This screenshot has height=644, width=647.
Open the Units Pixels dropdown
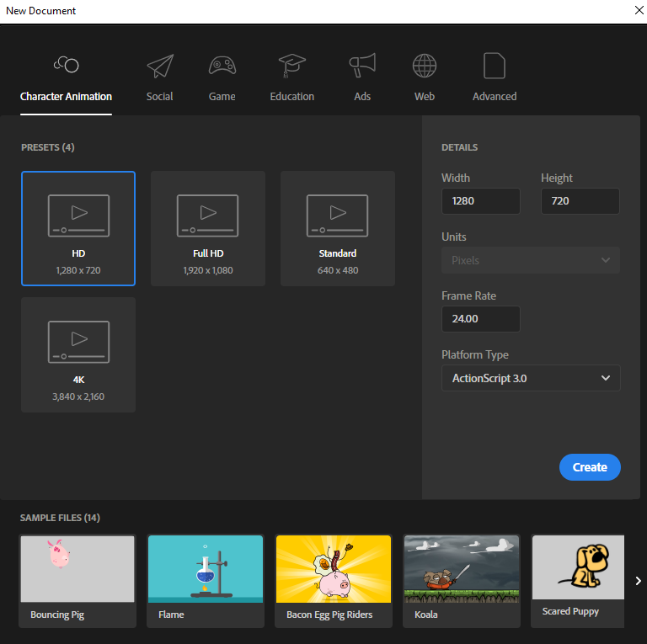[531, 260]
